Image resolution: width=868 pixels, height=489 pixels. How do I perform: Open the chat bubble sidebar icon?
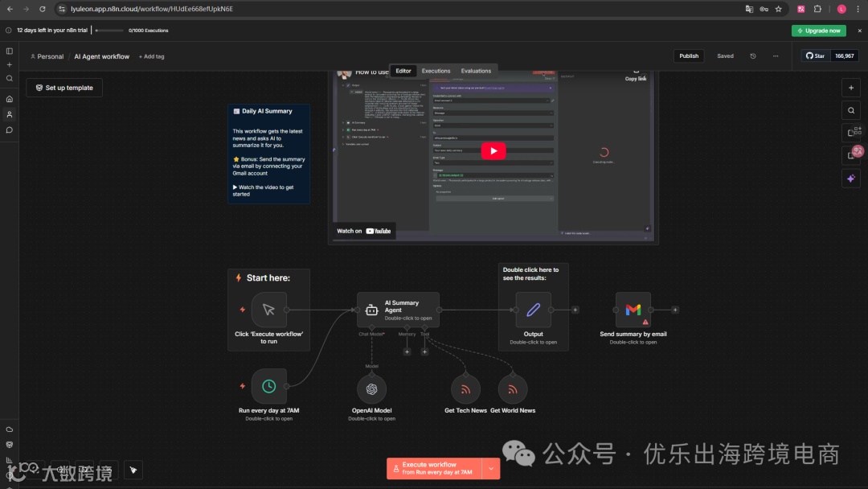[x=10, y=130]
